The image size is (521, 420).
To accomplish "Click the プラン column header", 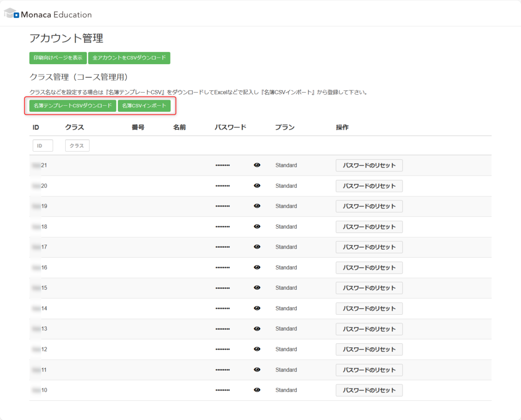I will point(285,127).
